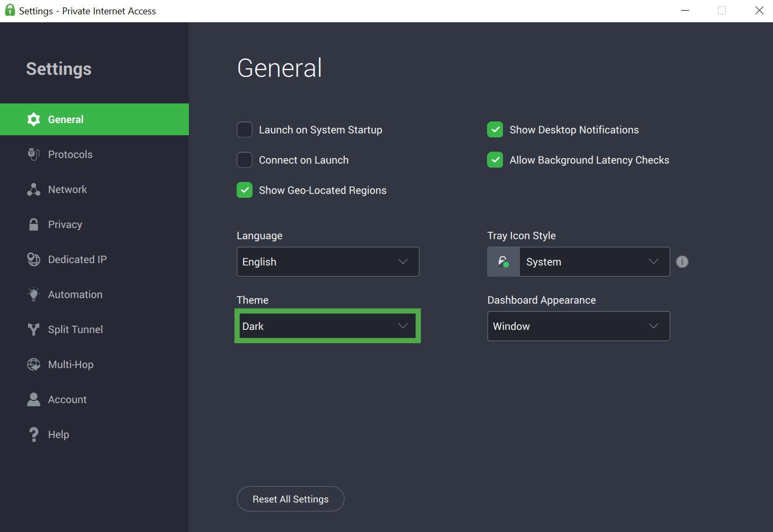
Task: Click the tray icon preview in System dropdown
Action: 503,261
